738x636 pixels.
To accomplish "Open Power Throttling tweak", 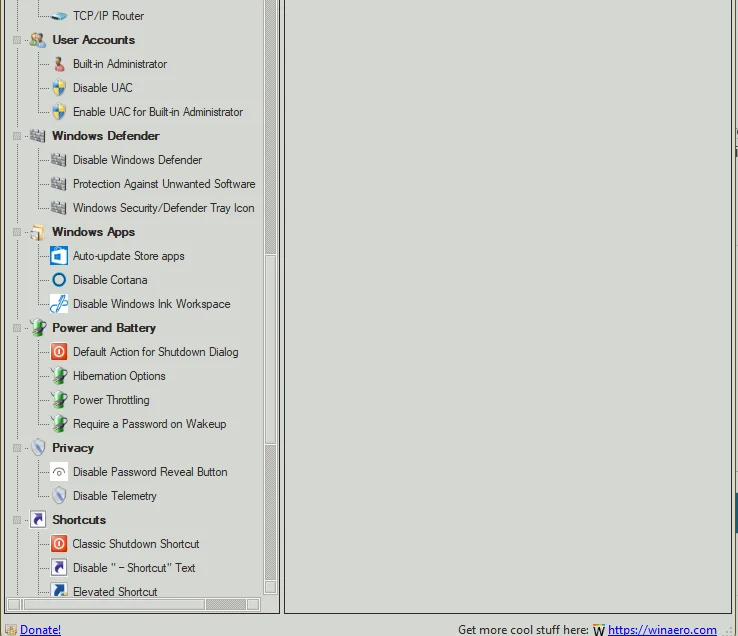I will 111,400.
